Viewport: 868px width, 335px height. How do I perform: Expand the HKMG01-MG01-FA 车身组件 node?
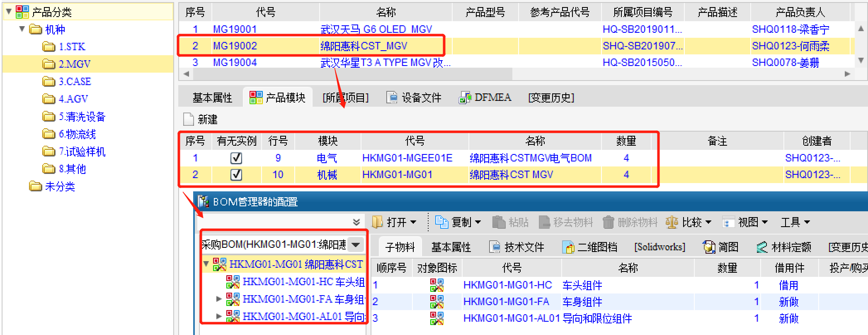pyautogui.click(x=219, y=298)
